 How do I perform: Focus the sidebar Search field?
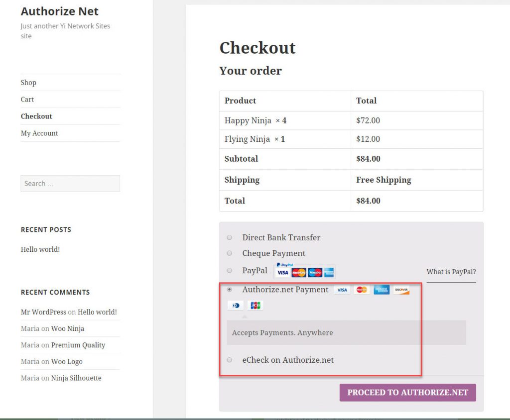pyautogui.click(x=70, y=183)
